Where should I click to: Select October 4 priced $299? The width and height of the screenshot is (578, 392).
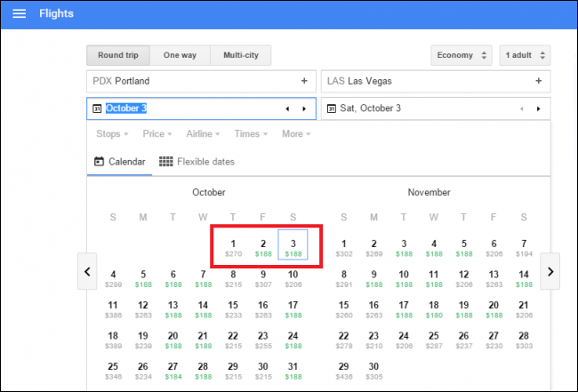113,278
